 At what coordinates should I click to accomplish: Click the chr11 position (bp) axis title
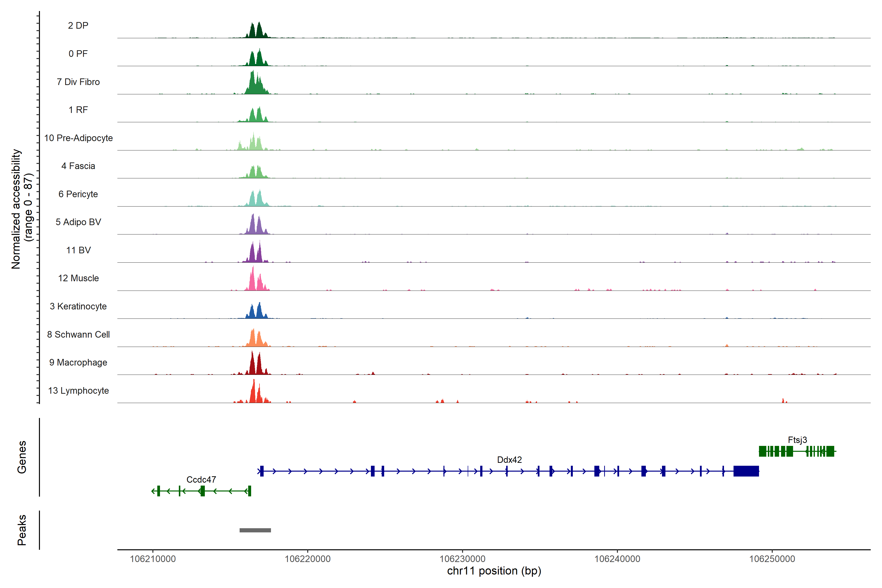(x=494, y=571)
